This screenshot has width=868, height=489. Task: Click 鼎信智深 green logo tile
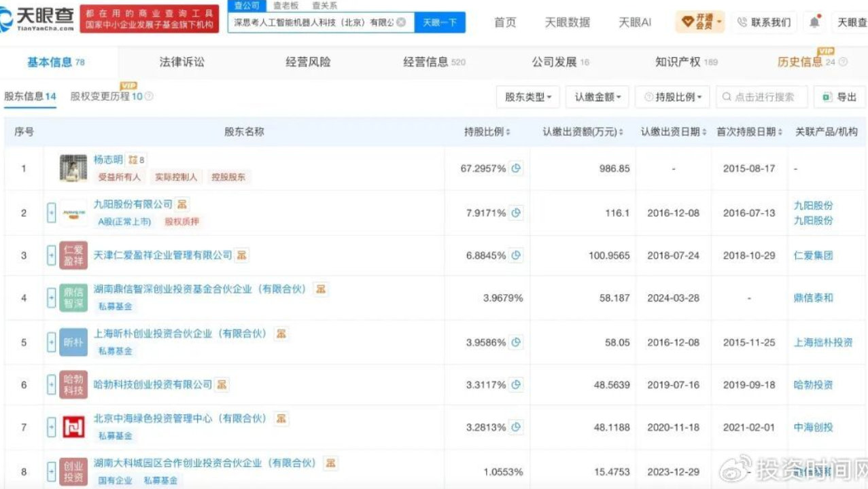(x=73, y=298)
